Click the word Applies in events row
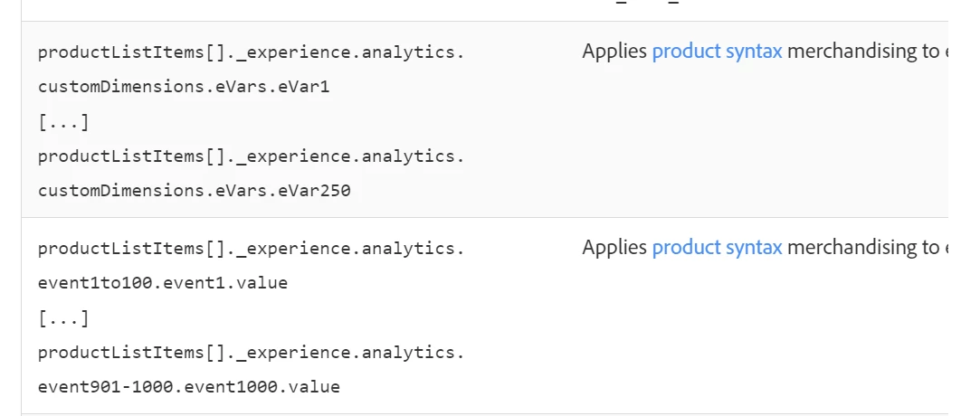 click(x=614, y=248)
